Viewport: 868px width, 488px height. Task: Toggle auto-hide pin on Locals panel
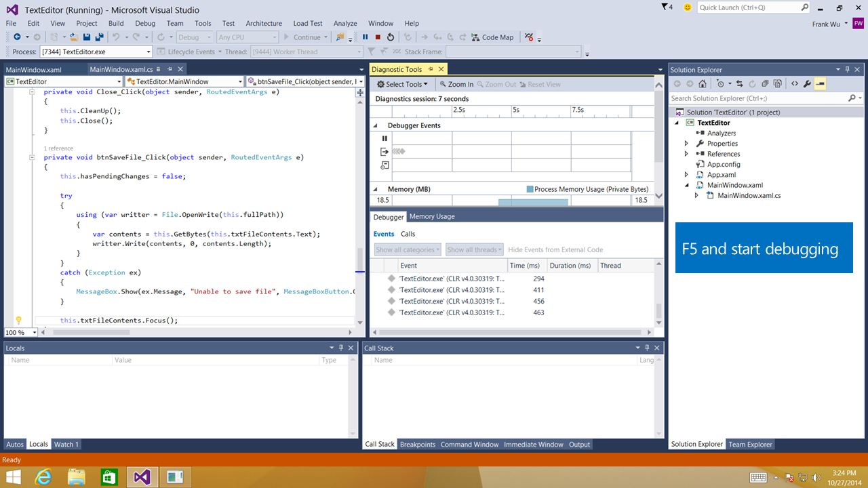(341, 348)
